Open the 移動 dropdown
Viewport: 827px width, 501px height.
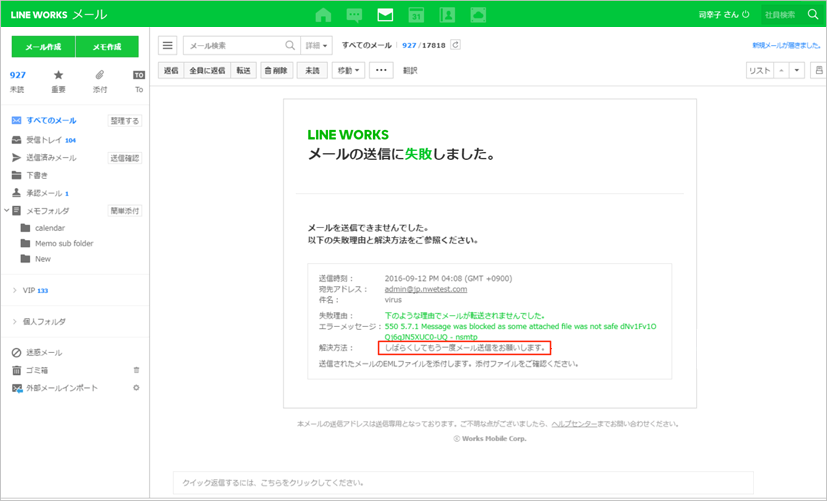pos(348,70)
